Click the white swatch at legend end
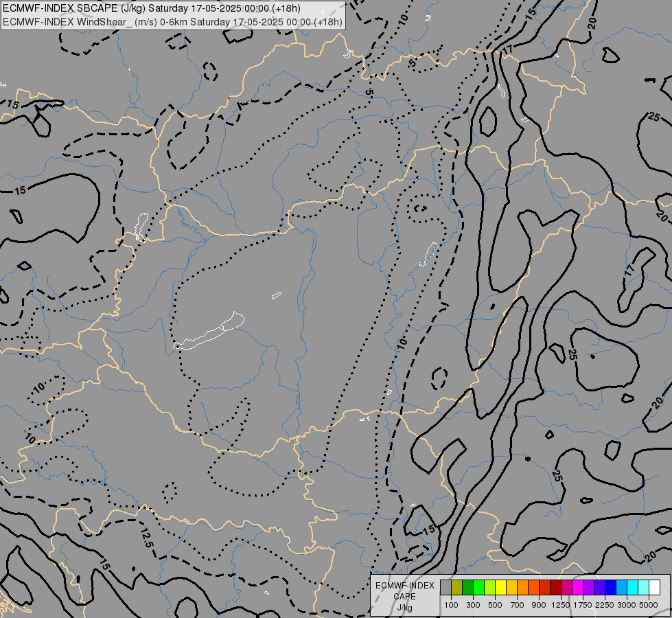 pyautogui.click(x=654, y=587)
